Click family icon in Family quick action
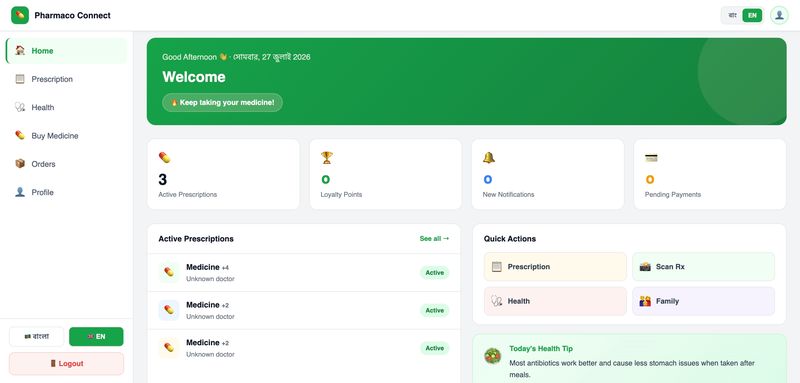The height and width of the screenshot is (383, 800). click(x=645, y=301)
